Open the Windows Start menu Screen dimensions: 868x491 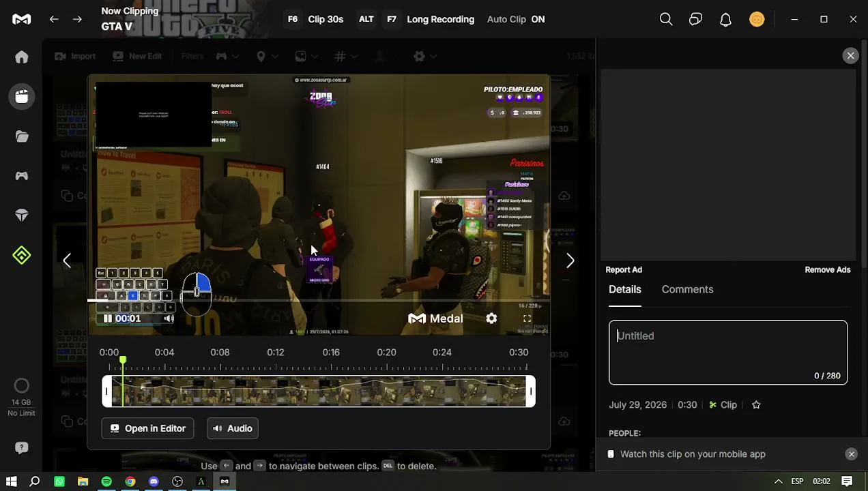tap(11, 481)
